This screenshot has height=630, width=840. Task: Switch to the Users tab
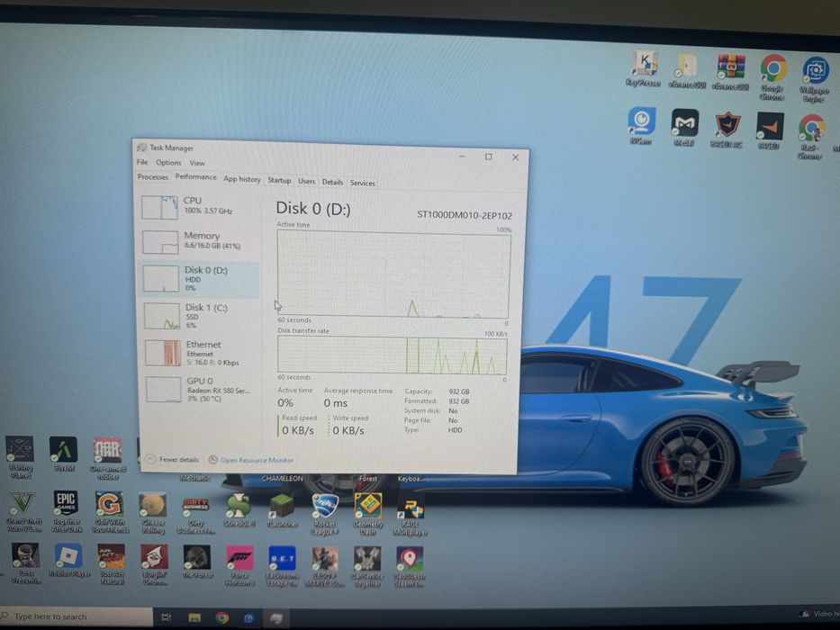tap(306, 181)
